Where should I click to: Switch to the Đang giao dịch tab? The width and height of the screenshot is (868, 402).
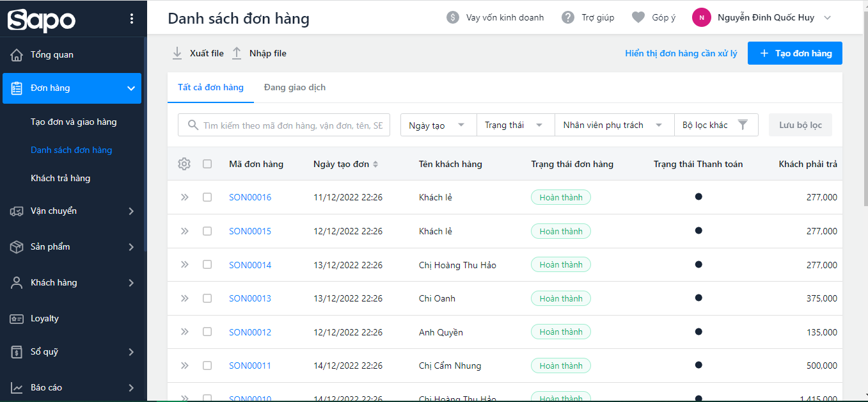(x=294, y=87)
